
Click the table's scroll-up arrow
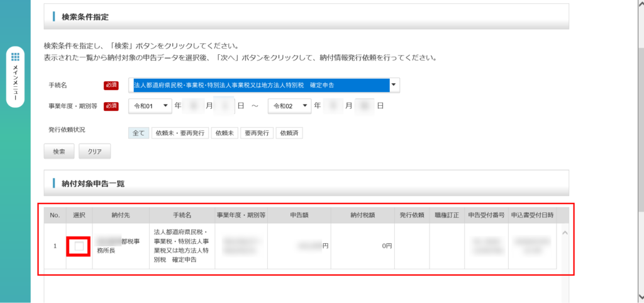[563, 233]
